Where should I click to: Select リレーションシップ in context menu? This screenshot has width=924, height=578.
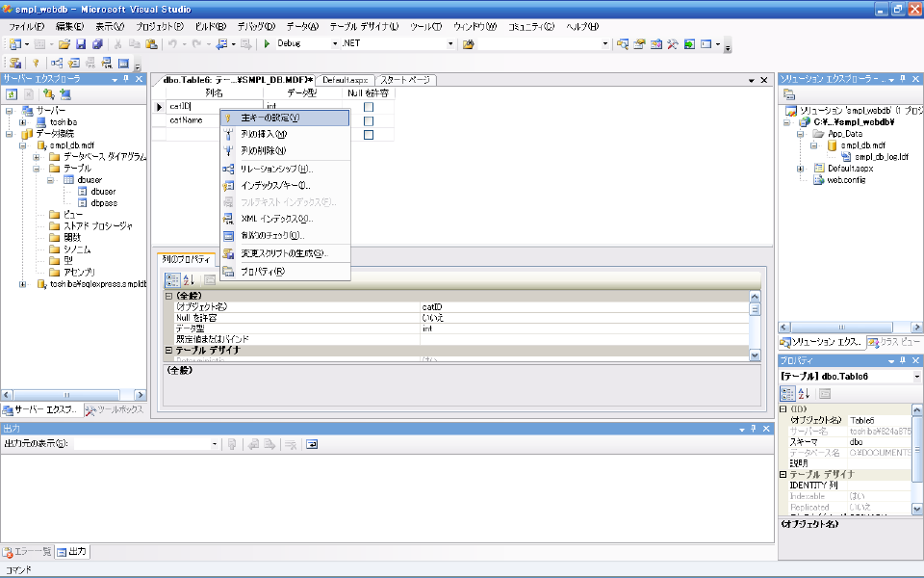(x=285, y=170)
